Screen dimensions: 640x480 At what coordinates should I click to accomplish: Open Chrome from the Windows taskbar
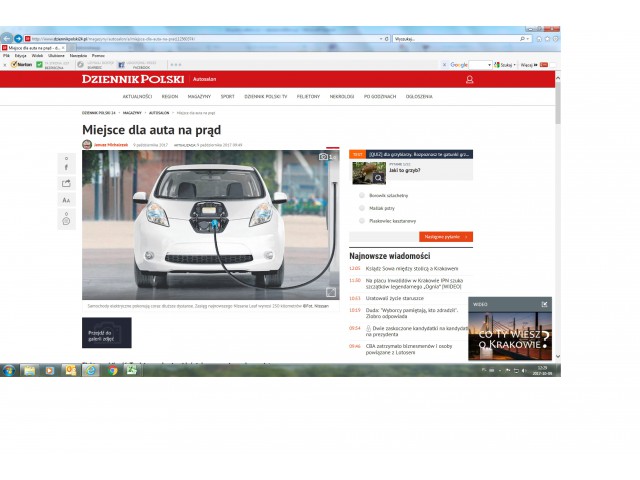pos(112,370)
